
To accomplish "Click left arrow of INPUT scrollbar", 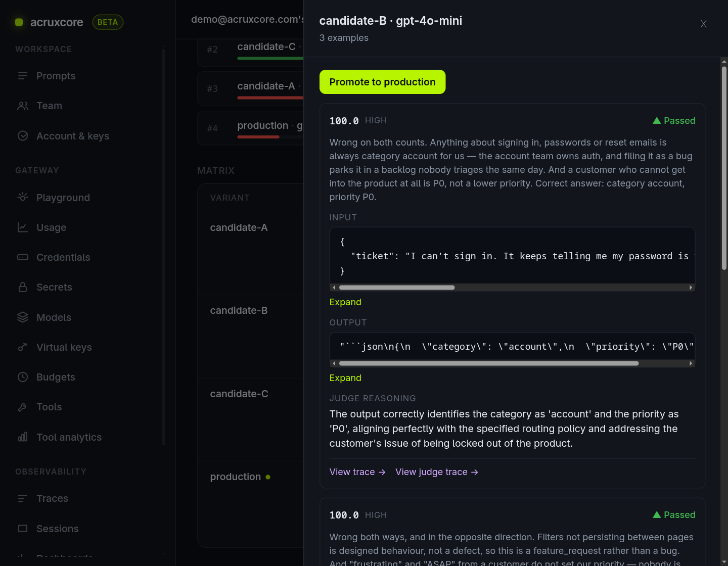I will (x=334, y=288).
